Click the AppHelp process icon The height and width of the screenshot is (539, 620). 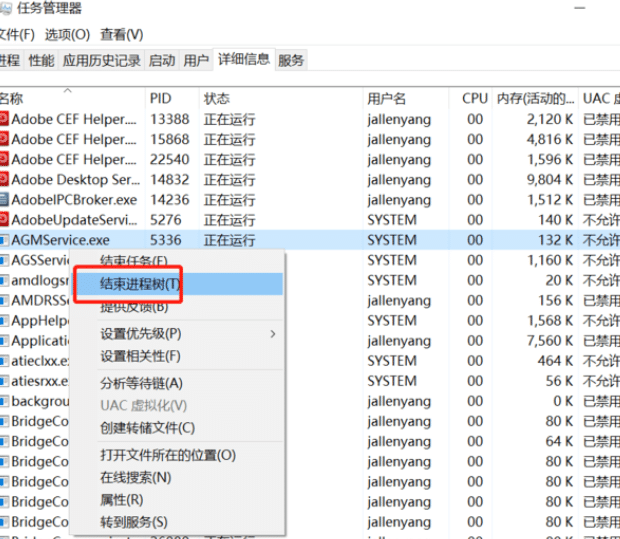[x=4, y=321]
